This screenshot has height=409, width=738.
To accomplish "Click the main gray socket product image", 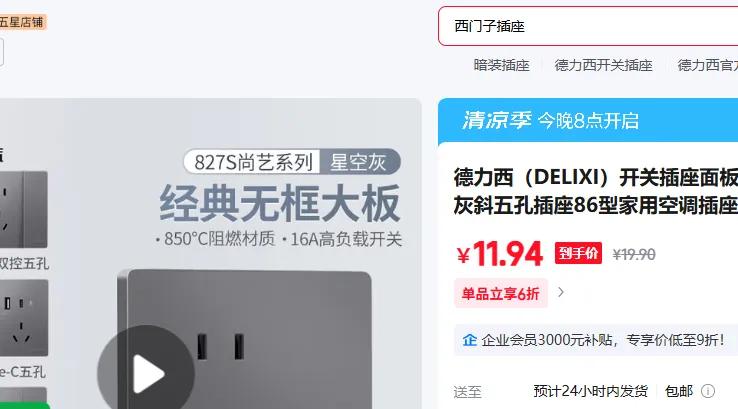I will click(245, 339).
